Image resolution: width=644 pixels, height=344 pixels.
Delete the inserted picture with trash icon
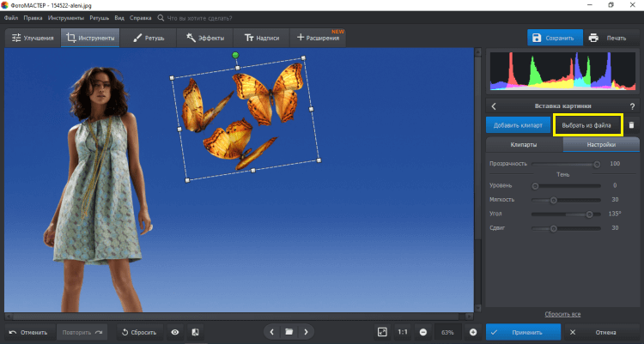[631, 125]
